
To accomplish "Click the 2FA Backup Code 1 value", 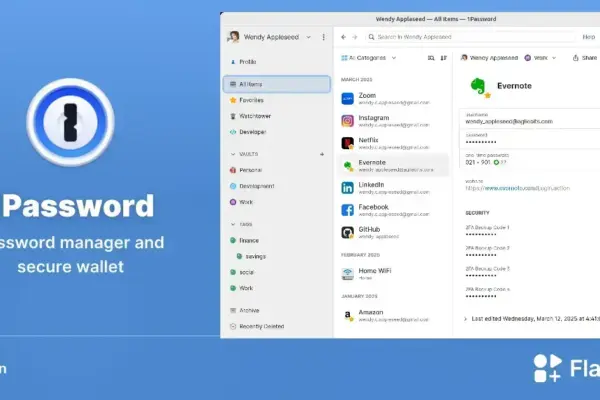I will tap(481, 234).
